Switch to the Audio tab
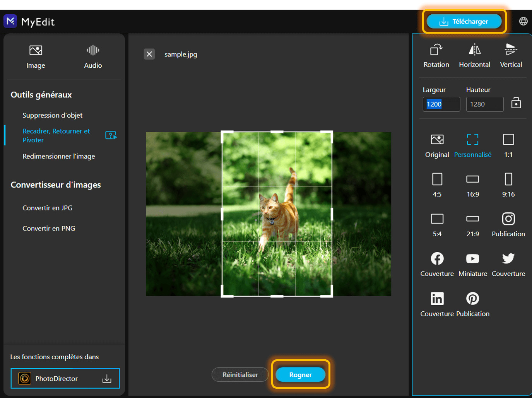 coord(93,56)
